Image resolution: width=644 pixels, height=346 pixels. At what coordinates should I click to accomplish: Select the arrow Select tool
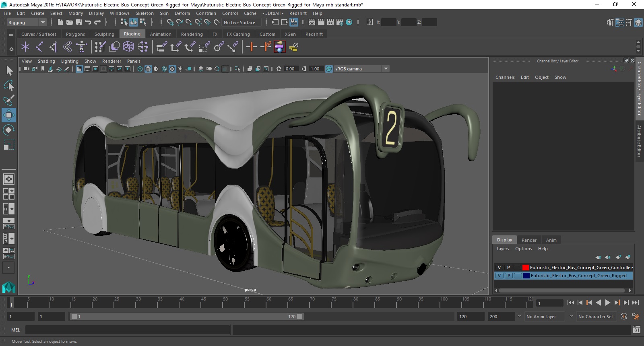(x=9, y=71)
